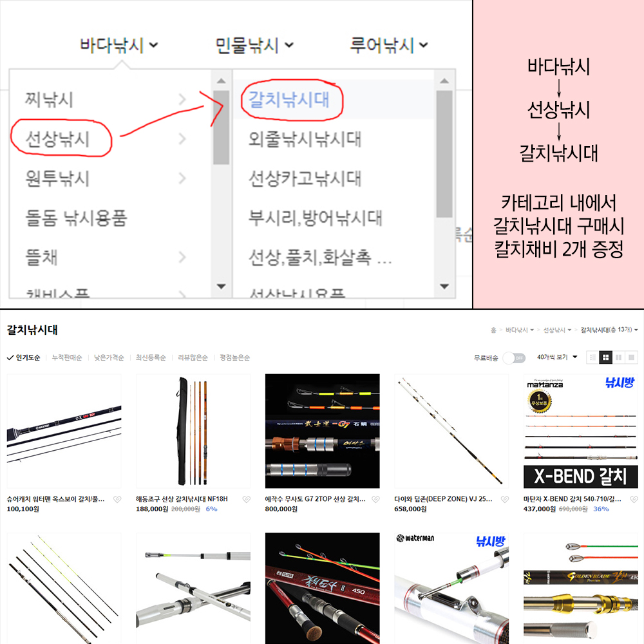The height and width of the screenshot is (644, 644).
Task: Open the 40개씩 보기 dropdown
Action: click(557, 357)
